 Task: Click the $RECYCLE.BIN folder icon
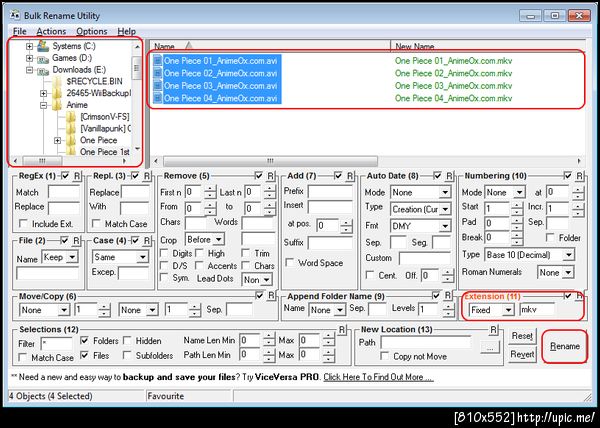57,81
